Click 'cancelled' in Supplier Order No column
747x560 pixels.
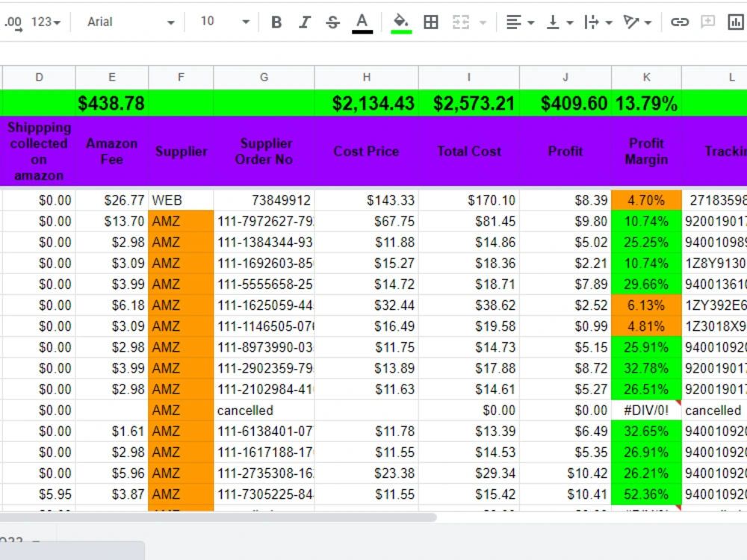coord(264,410)
